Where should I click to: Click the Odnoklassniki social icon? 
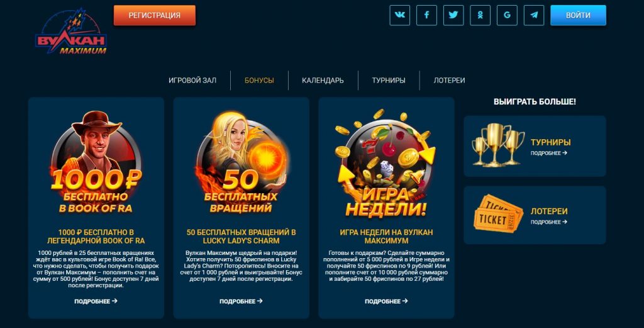[x=480, y=15]
